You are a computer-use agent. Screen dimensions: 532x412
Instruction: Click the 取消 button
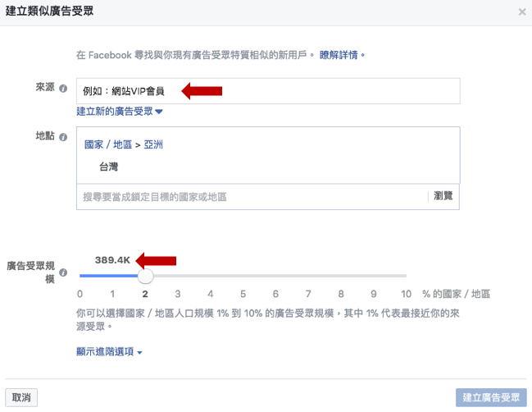[21, 397]
